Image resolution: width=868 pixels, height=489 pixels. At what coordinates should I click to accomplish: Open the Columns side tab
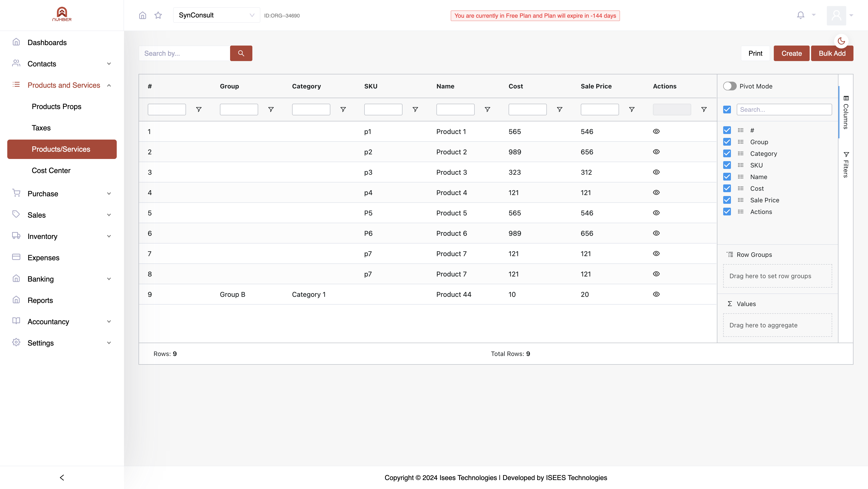(x=846, y=112)
